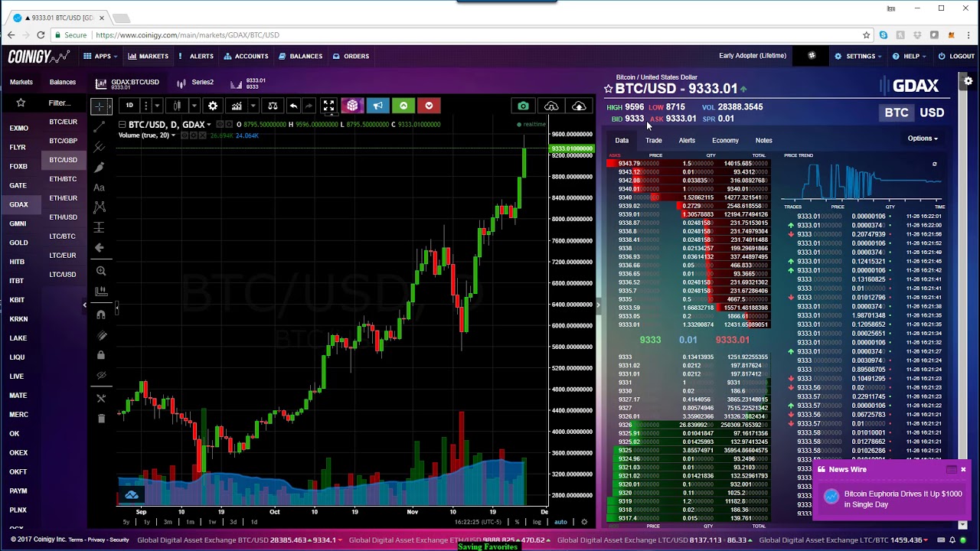Click the pink cube icon in chart toolbar
The height and width of the screenshot is (551, 980).
coord(352,106)
